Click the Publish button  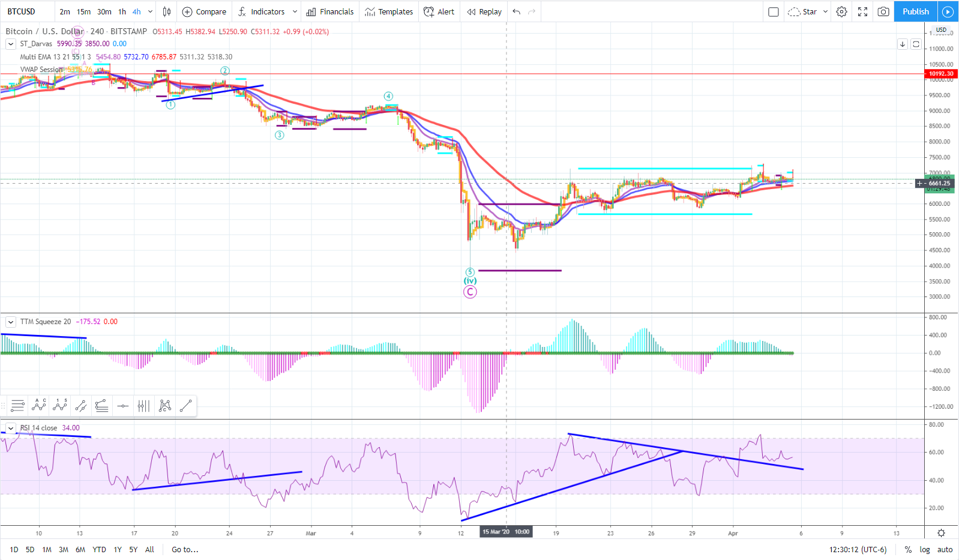click(x=916, y=11)
